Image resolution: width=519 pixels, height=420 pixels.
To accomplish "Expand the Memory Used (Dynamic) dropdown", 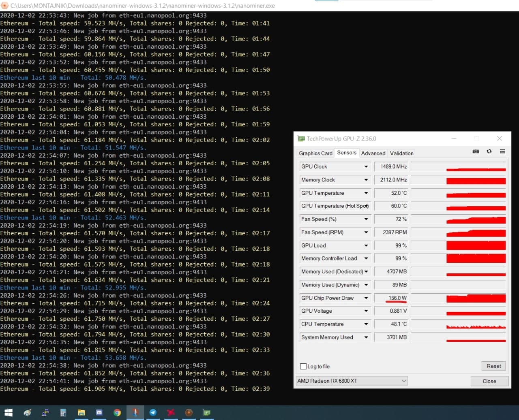I will click(366, 285).
